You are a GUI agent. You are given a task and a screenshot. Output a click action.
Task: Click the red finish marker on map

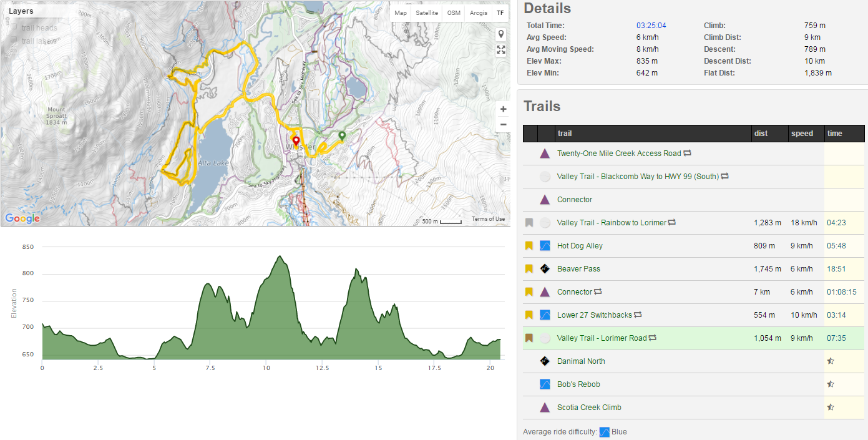pyautogui.click(x=296, y=141)
